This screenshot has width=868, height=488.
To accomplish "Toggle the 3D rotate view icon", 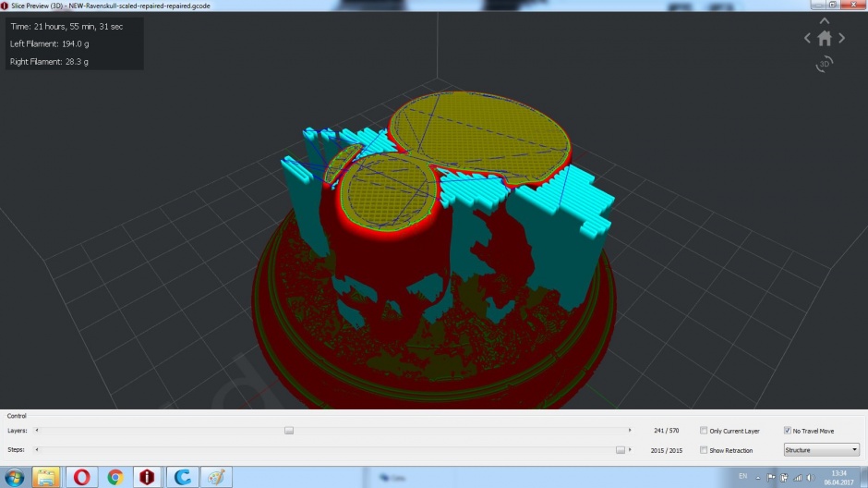I will 825,65.
